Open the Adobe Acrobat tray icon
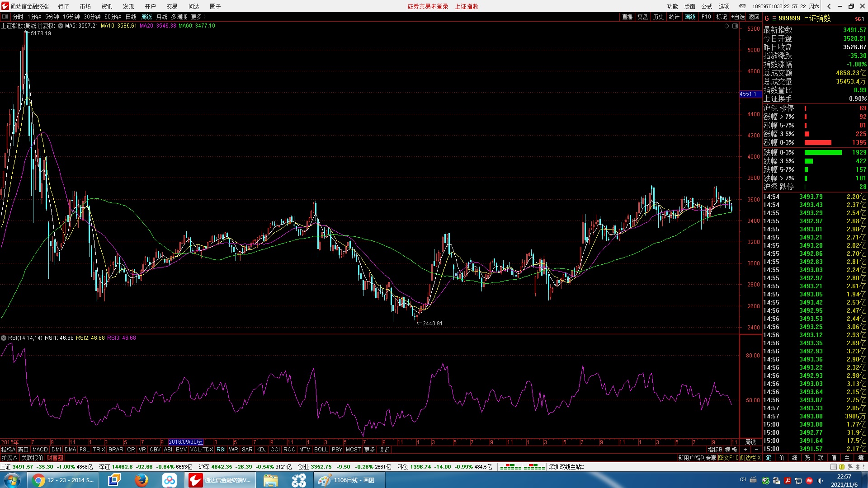Viewport: 868px width, 488px height. pyautogui.click(x=788, y=481)
